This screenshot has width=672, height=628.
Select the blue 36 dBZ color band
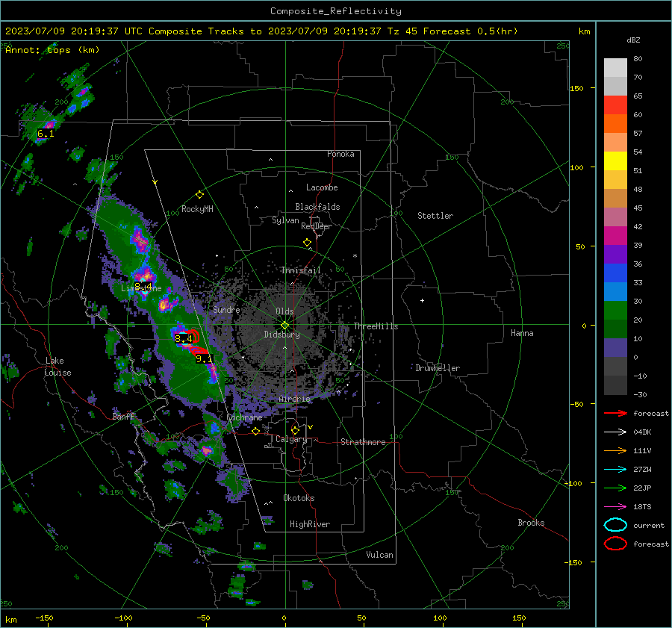[x=615, y=273]
